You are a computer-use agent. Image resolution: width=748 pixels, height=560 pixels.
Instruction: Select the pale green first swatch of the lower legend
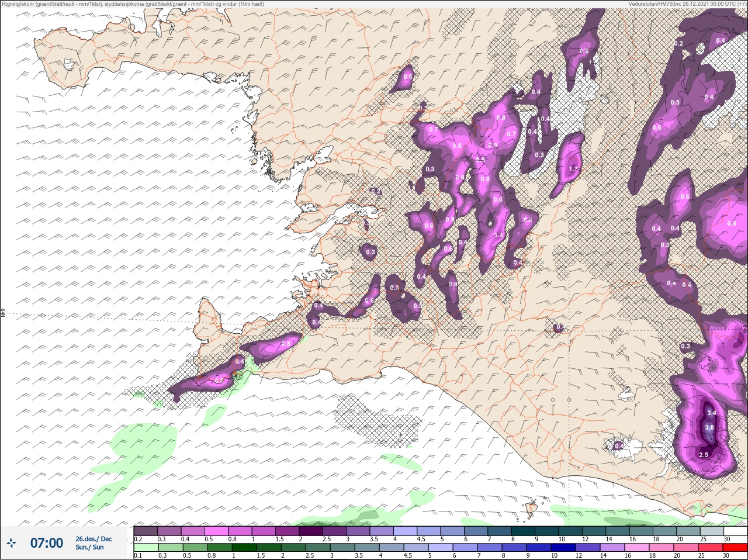tap(146, 548)
